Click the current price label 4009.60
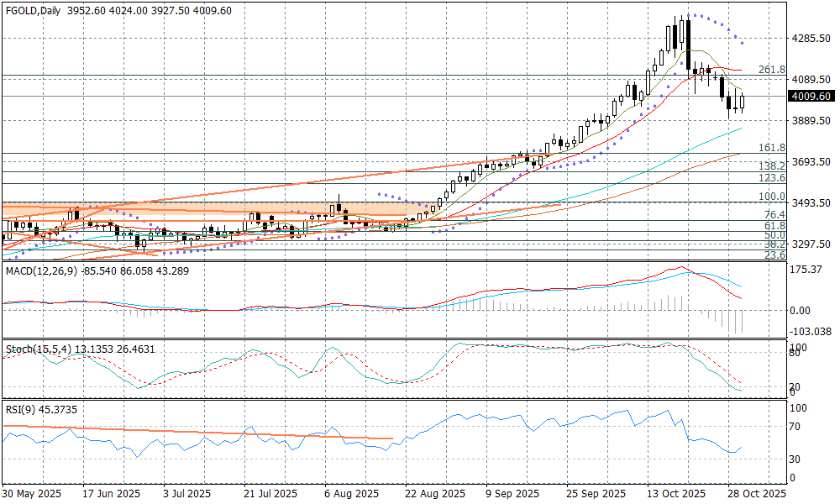This screenshot has height=504, width=840. pyautogui.click(x=811, y=97)
